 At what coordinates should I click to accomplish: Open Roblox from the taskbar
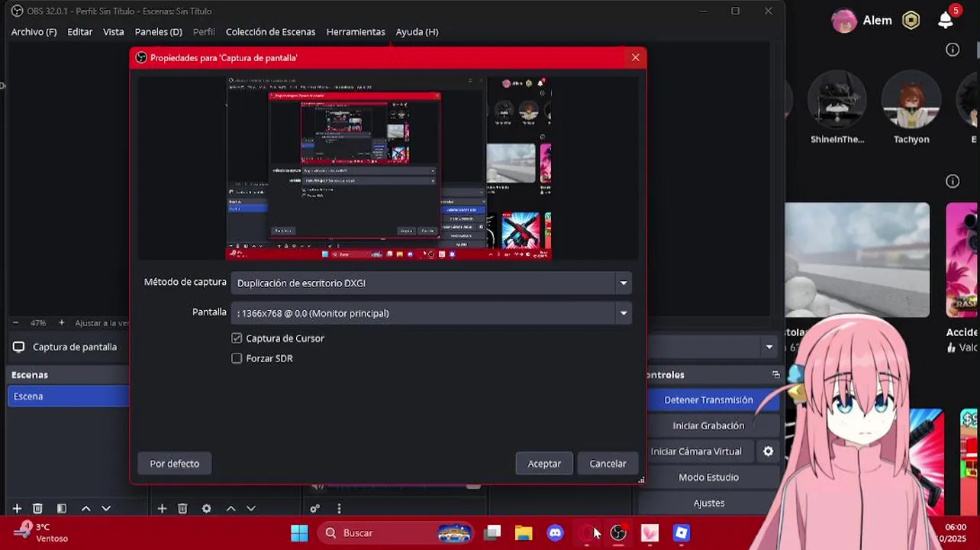click(x=681, y=533)
